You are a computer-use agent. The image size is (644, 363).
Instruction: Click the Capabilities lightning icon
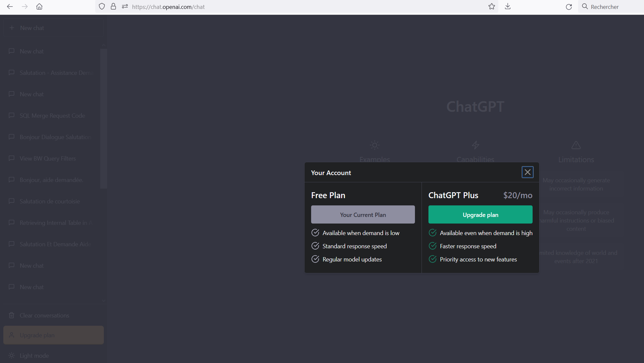pyautogui.click(x=475, y=145)
